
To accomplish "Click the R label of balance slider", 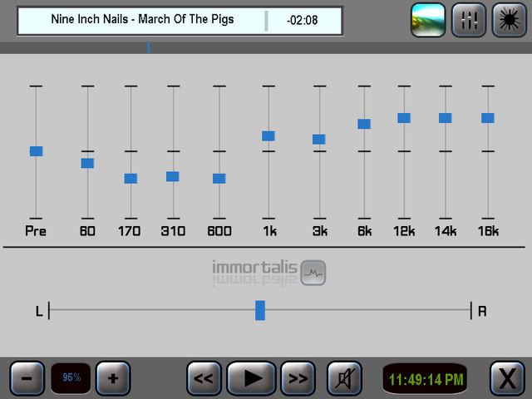I will click(482, 311).
